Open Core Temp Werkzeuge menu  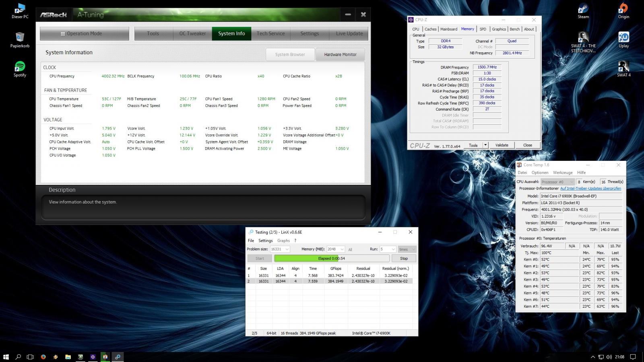[x=563, y=173]
